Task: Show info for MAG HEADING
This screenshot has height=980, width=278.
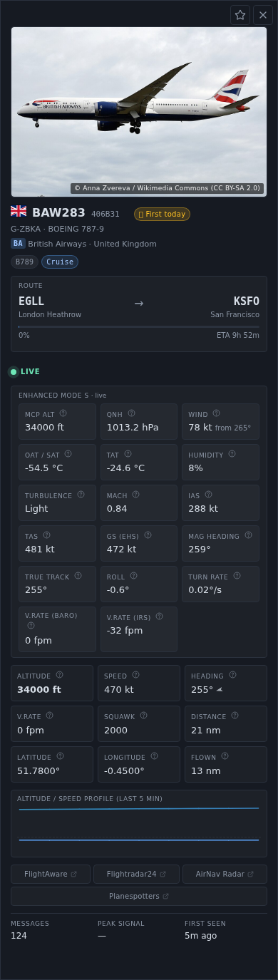Action: pos(248,535)
